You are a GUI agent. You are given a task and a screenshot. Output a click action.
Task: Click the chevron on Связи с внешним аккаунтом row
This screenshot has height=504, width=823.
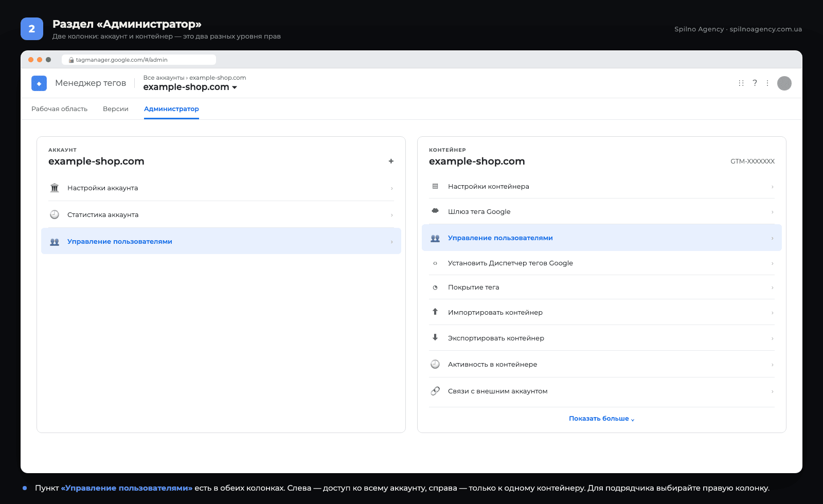point(772,391)
